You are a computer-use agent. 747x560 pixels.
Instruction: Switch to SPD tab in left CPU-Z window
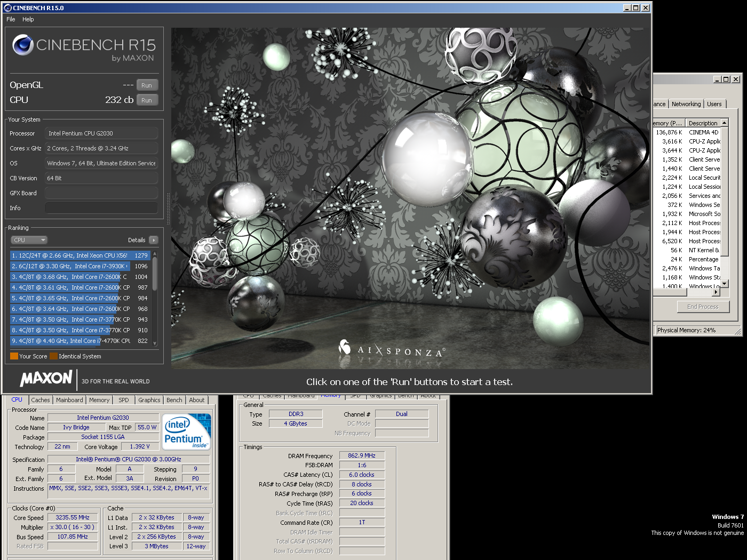pos(124,400)
